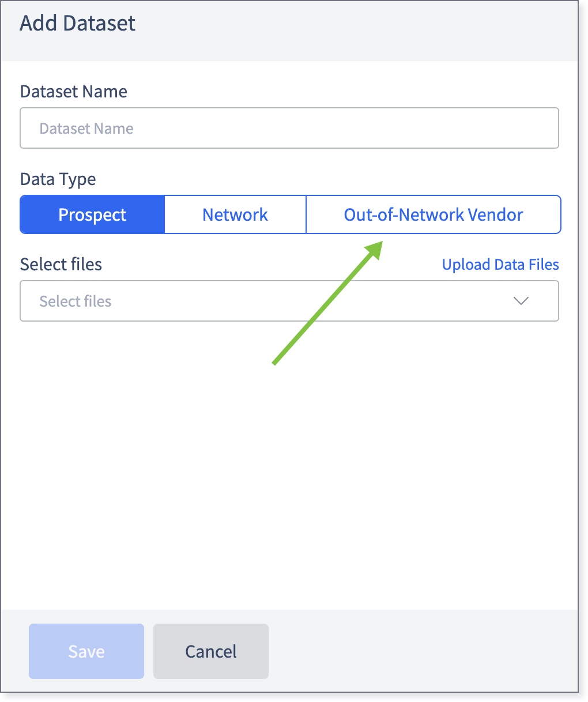Pick the Out-of-Network Vendor segmented option
The width and height of the screenshot is (588, 702).
click(x=434, y=214)
